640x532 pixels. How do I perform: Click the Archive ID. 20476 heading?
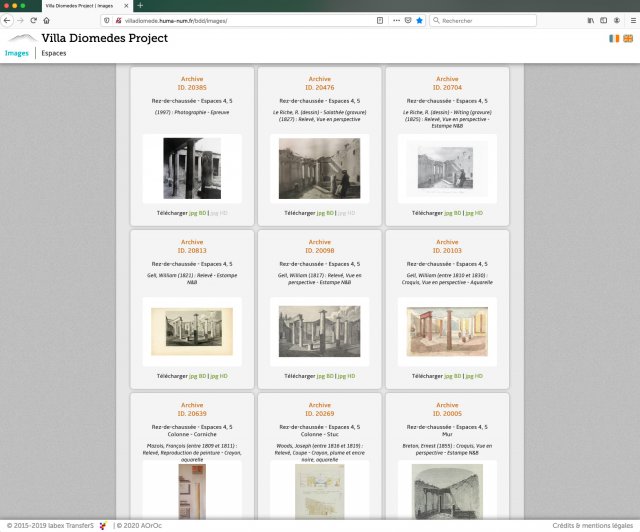coord(320,83)
